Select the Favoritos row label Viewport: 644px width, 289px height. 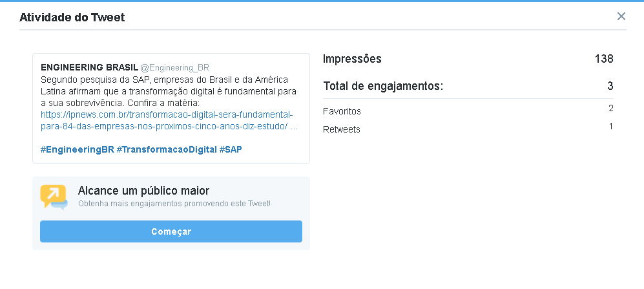(x=342, y=111)
